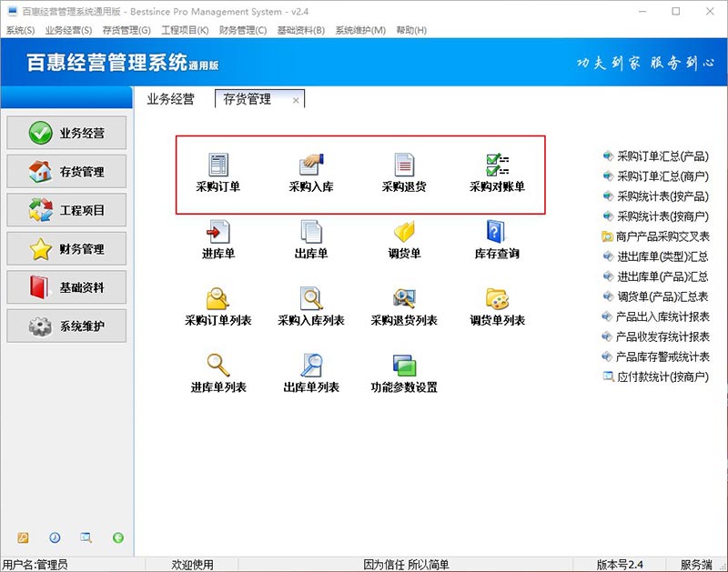Select 存货管理 in the left sidebar
Screen dimensions: 728x572
66,171
